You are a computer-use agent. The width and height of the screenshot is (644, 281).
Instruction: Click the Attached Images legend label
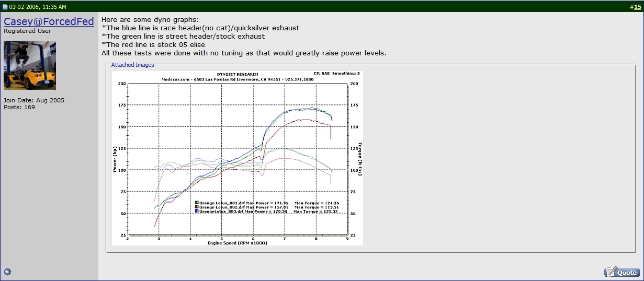pyautogui.click(x=132, y=65)
